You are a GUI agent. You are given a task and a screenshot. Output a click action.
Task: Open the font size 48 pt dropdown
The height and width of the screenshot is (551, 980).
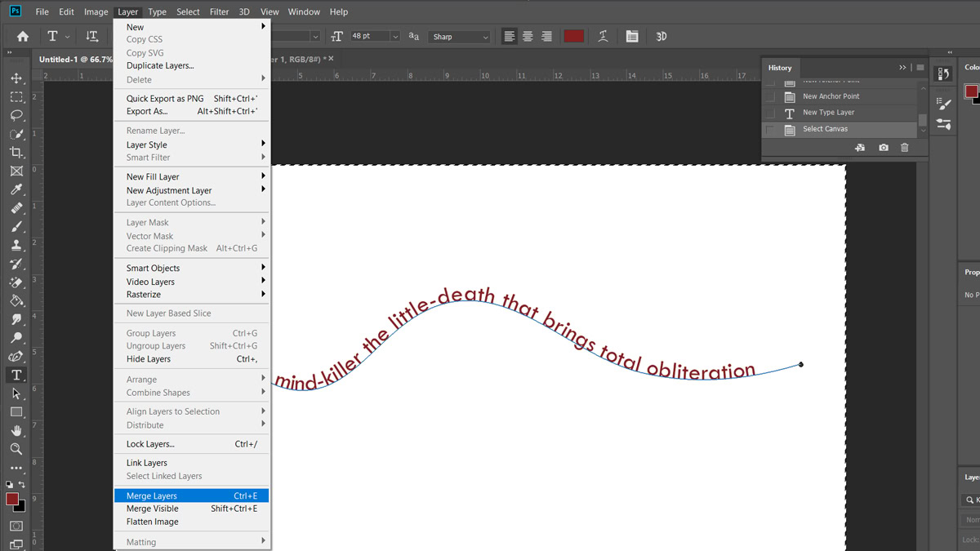[395, 37]
